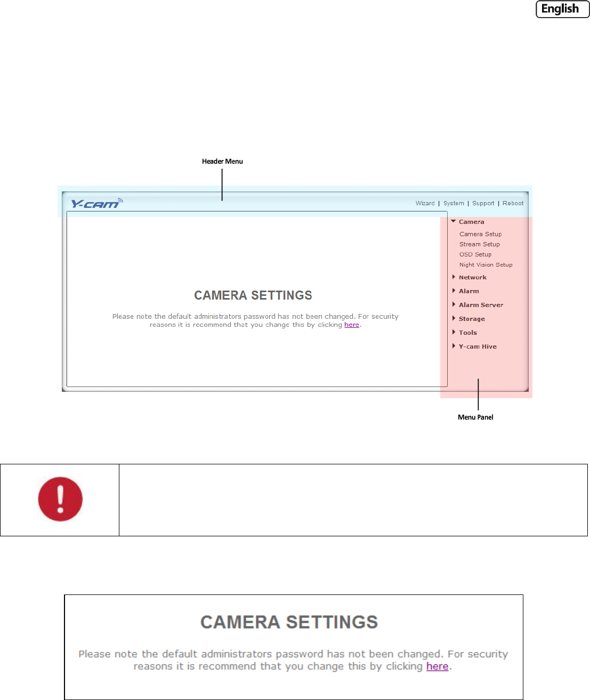Image resolution: width=590 pixels, height=700 pixels.
Task: Open Camera Setup in the menu panel
Action: tap(481, 234)
